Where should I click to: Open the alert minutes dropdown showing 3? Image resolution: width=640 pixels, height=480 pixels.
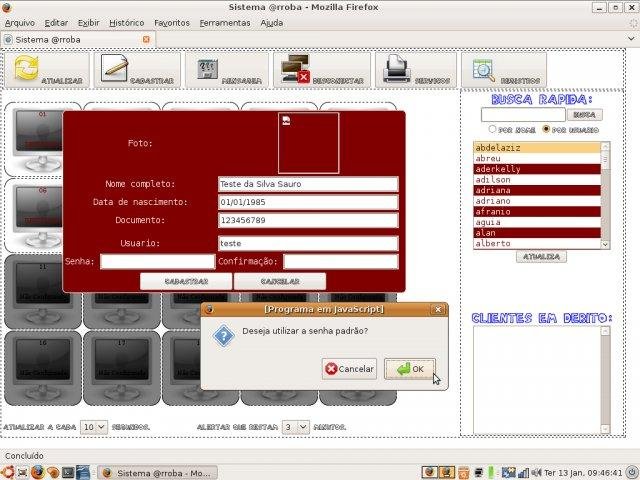(x=296, y=427)
